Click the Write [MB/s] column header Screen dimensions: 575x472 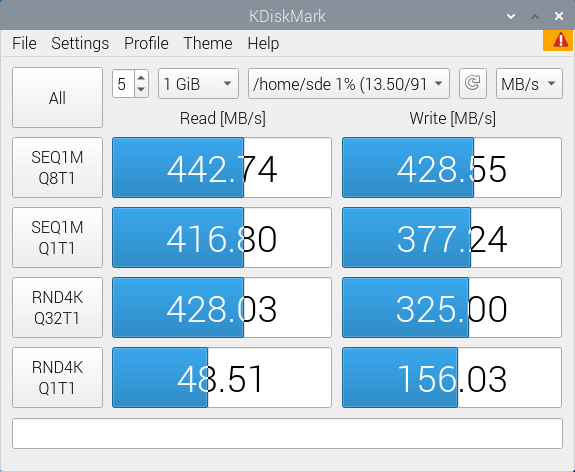[453, 118]
